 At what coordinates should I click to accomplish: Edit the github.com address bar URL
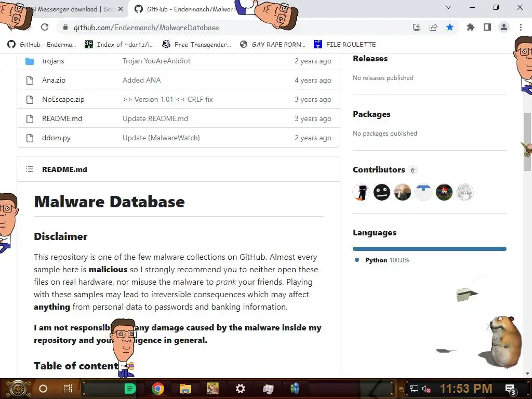(x=146, y=28)
